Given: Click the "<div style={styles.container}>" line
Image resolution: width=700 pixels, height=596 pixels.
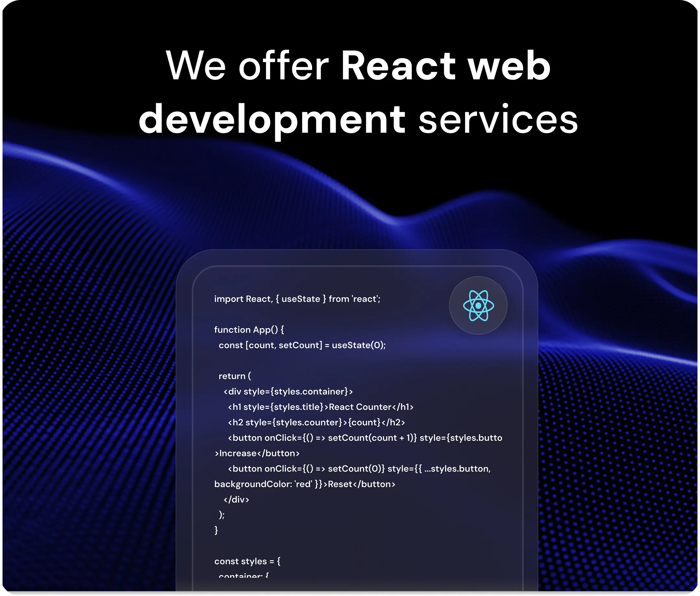Looking at the screenshot, I should pyautogui.click(x=288, y=391).
